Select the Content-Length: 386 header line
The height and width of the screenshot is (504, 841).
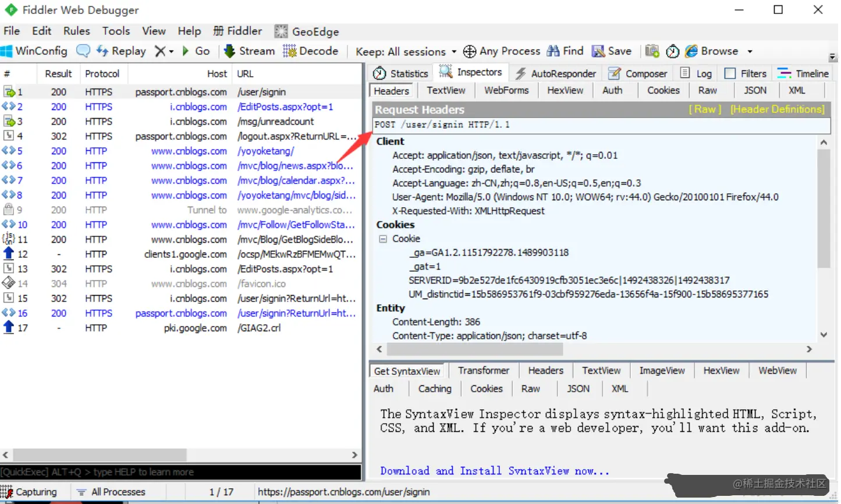pyautogui.click(x=436, y=322)
